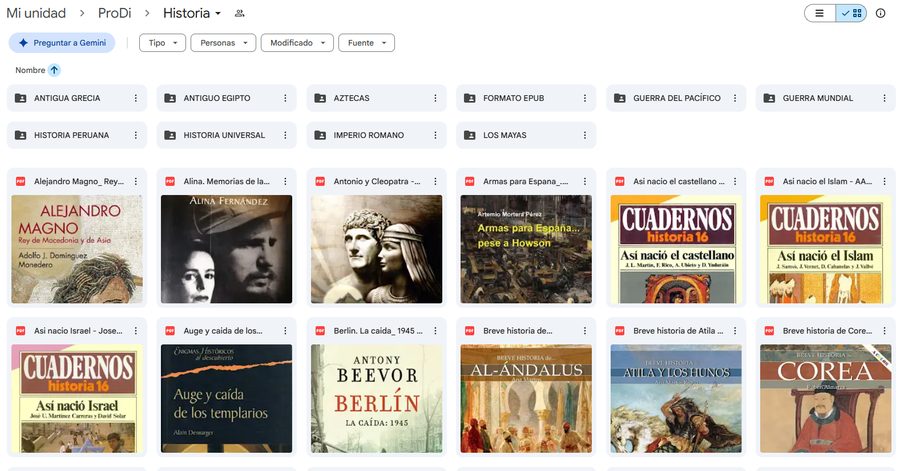This screenshot has width=900, height=471.
Task: Open more options for IMPERIO ROMANO
Action: click(435, 135)
